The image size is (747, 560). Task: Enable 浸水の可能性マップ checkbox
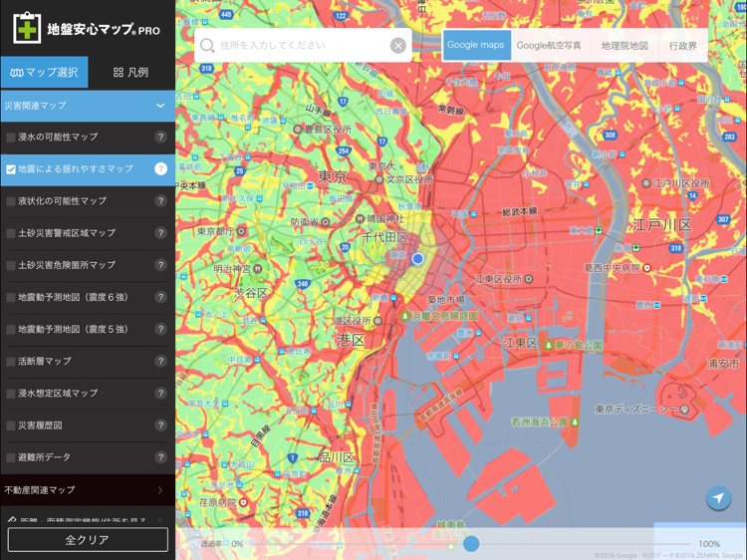click(11, 138)
